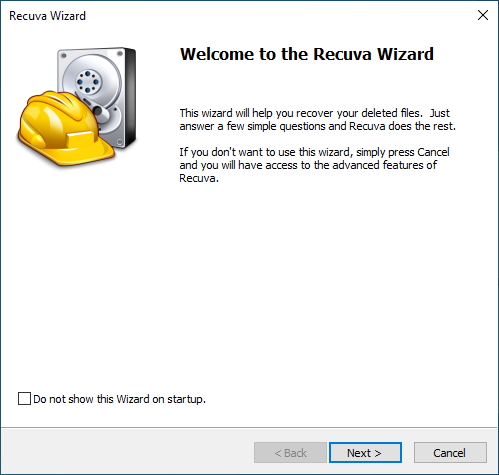
Task: Click the 'Welcome to the Recuva Wizard' heading
Action: (x=307, y=54)
